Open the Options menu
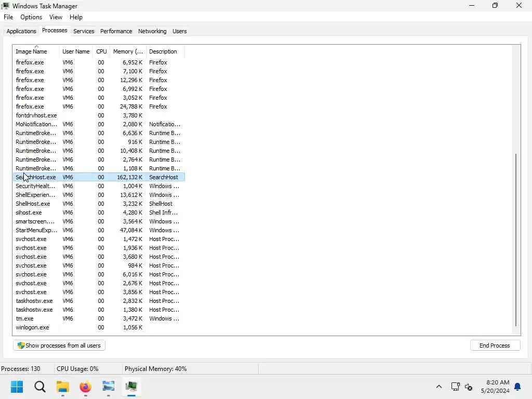Viewport: 532px width, 399px height. 31,17
